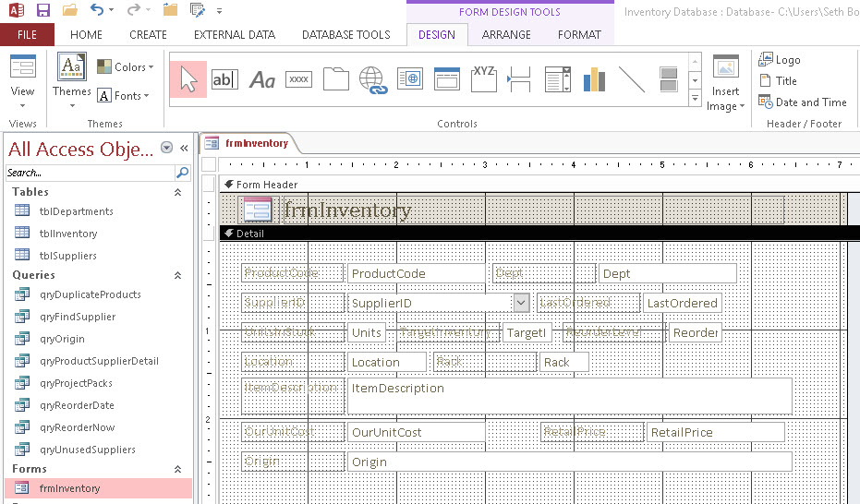Collapse the Queries group chevron
Image resolution: width=860 pixels, height=504 pixels.
click(177, 276)
